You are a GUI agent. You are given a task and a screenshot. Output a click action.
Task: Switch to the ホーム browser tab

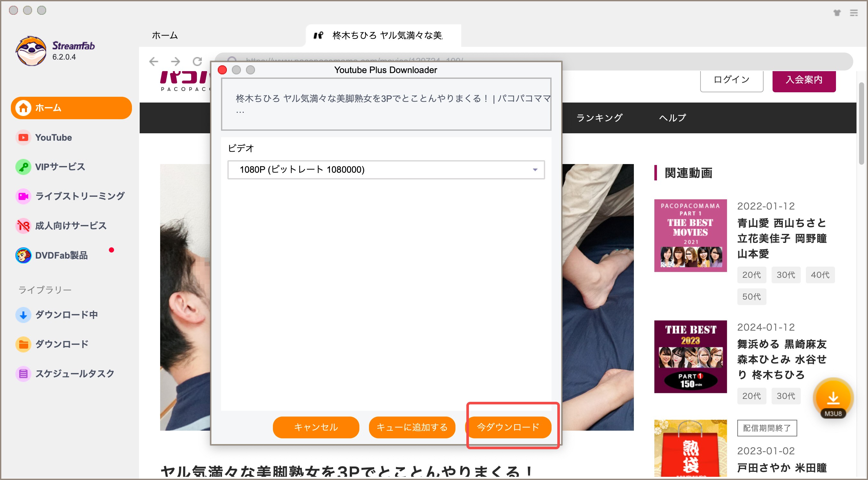coord(165,35)
